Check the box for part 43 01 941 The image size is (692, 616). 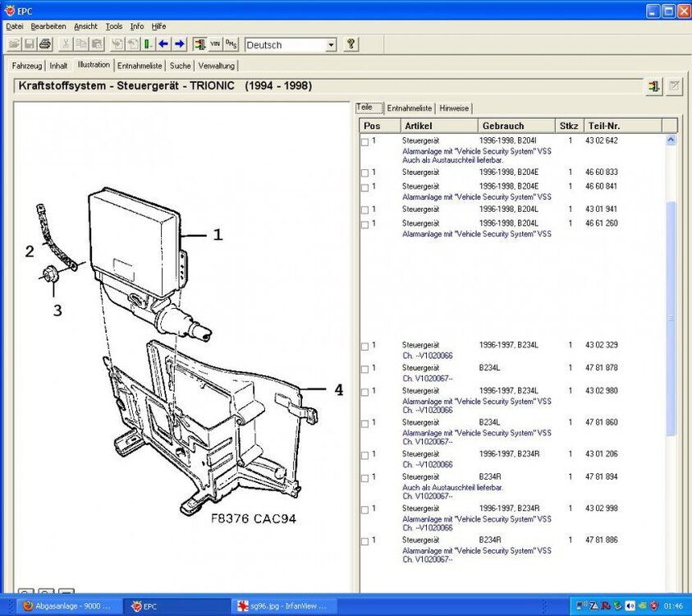[364, 210]
